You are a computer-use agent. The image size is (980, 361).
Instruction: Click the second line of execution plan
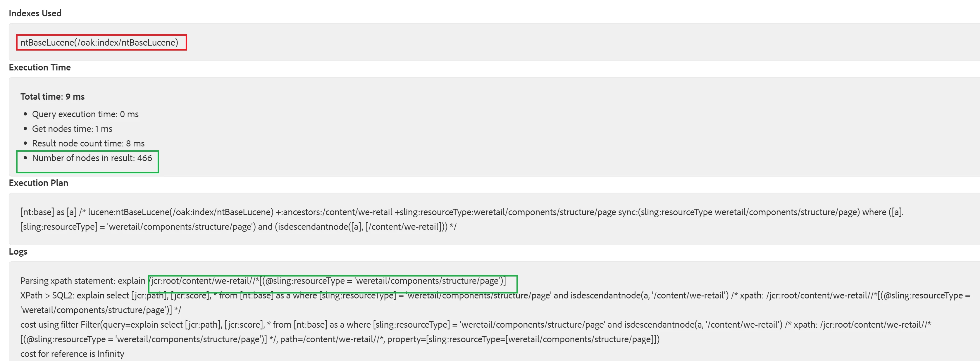pos(238,227)
